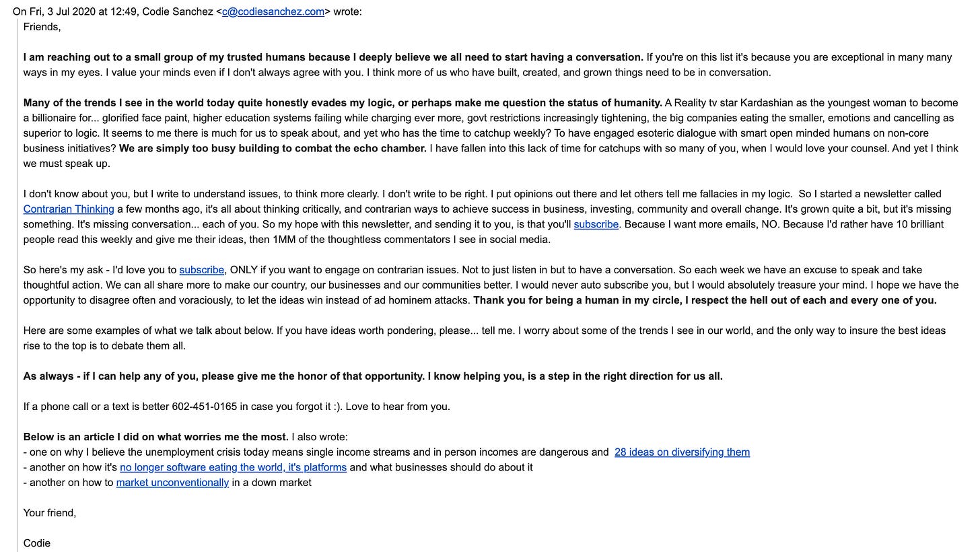
Task: Click bold sentence "Many of the trends I see"
Action: (202, 102)
